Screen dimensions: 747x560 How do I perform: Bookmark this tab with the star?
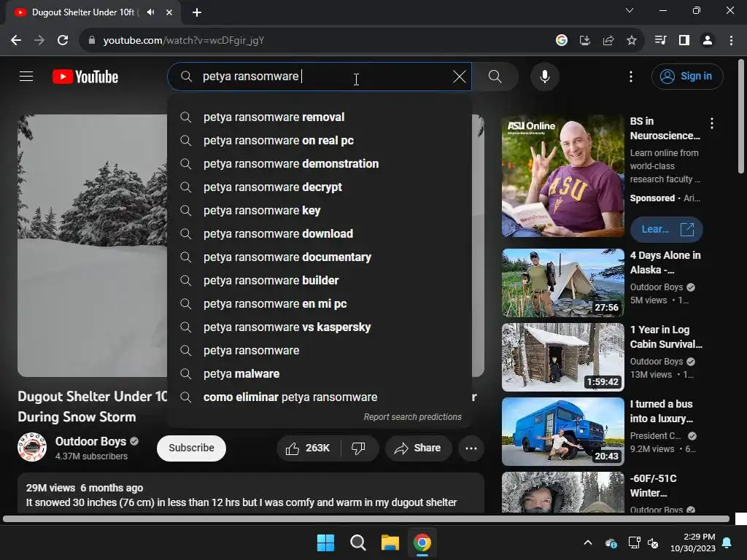click(631, 41)
